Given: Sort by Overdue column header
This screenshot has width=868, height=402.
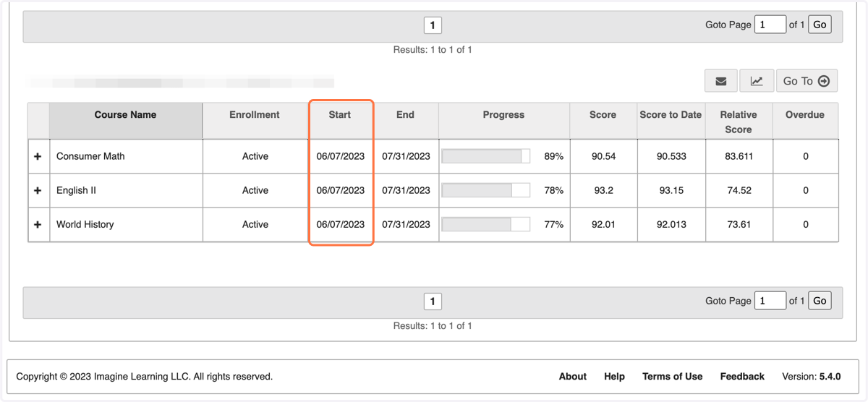Looking at the screenshot, I should (805, 121).
